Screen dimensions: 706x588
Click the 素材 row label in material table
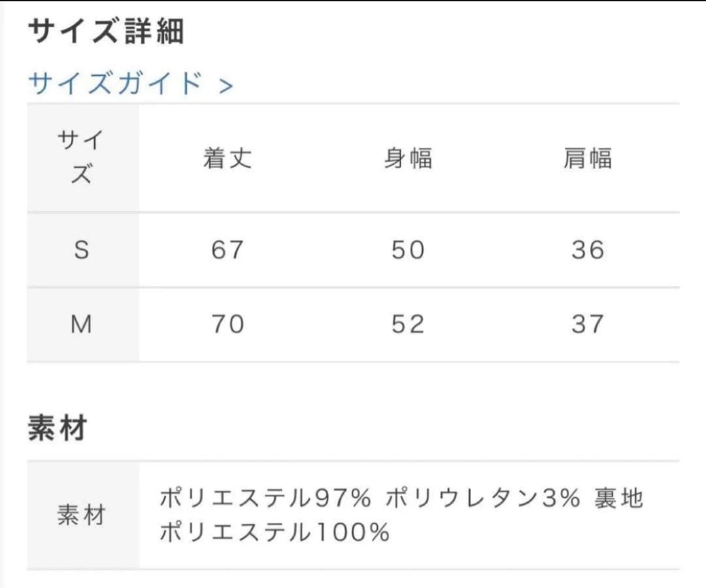[81, 516]
